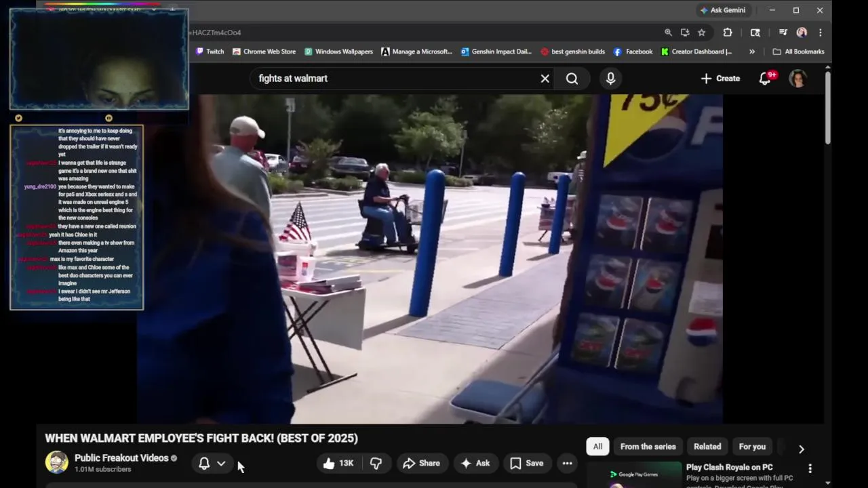The image size is (868, 488).
Task: Open the Creator Dashboard bookmark
Action: [696, 52]
